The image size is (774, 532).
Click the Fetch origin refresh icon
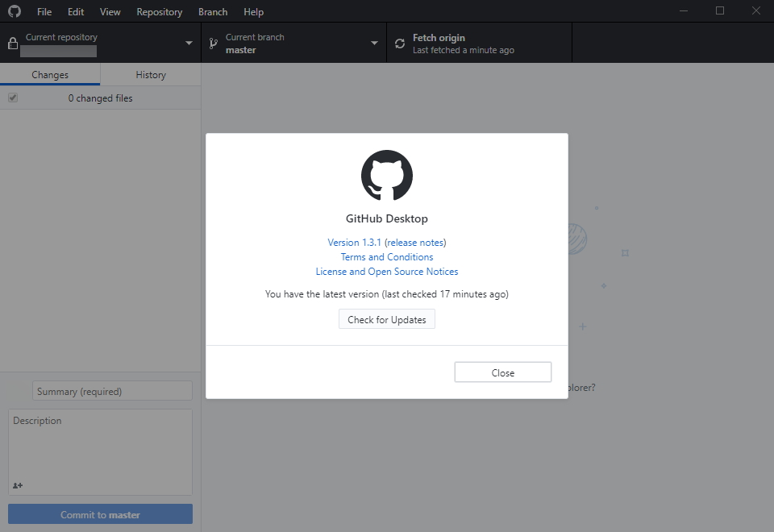click(x=399, y=43)
